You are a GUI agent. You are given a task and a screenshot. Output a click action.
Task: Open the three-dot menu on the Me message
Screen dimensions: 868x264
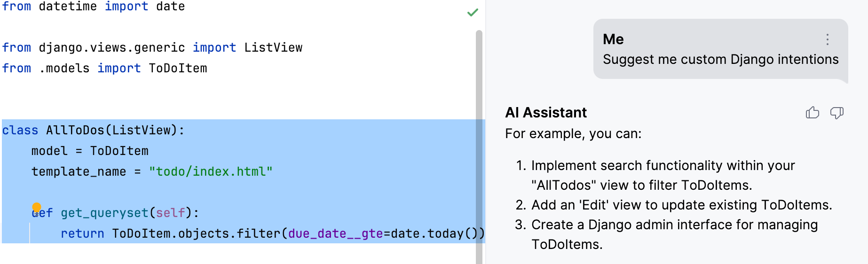[x=827, y=39]
